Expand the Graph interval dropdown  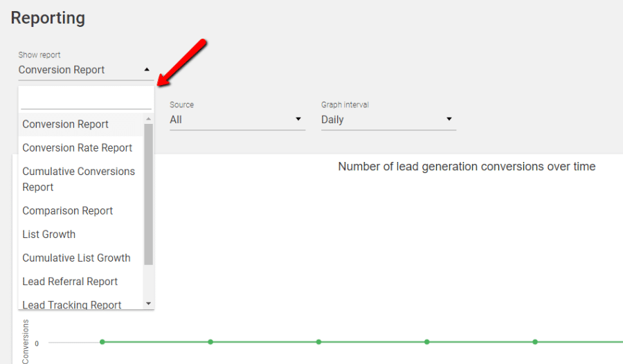point(388,119)
